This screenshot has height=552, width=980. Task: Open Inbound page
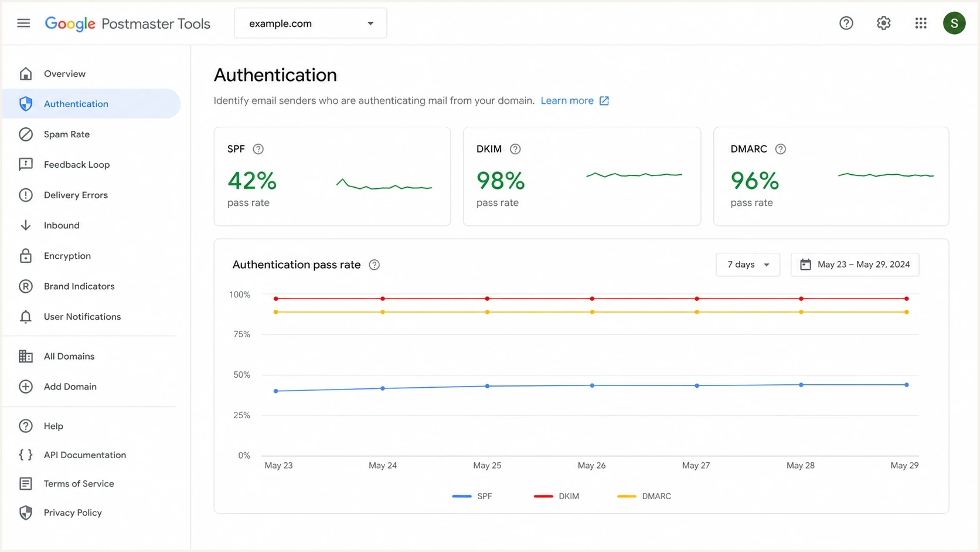pos(62,225)
